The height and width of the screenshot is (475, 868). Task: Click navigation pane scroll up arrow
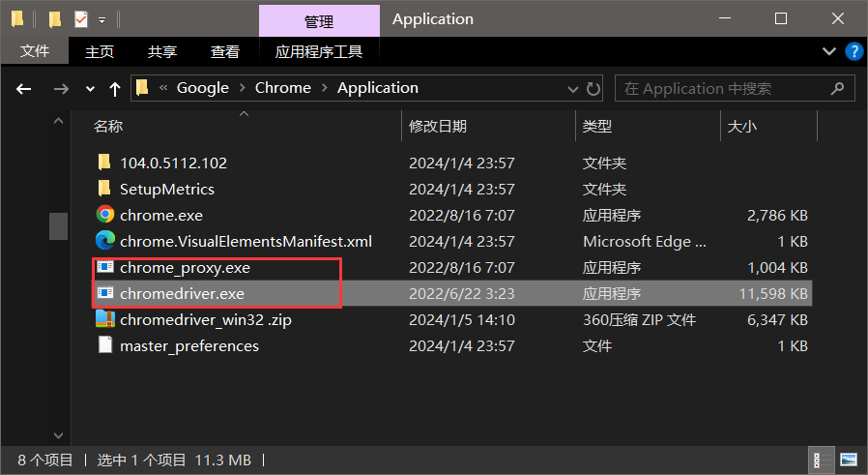click(58, 120)
